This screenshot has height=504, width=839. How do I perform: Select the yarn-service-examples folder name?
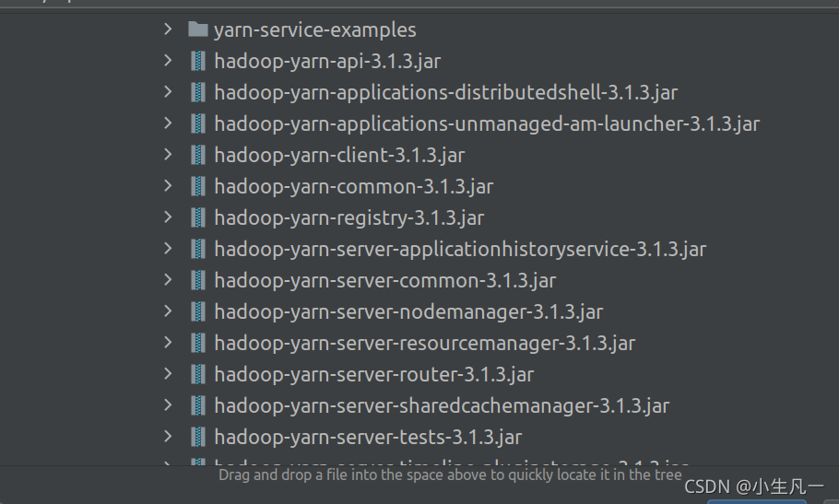(x=315, y=29)
